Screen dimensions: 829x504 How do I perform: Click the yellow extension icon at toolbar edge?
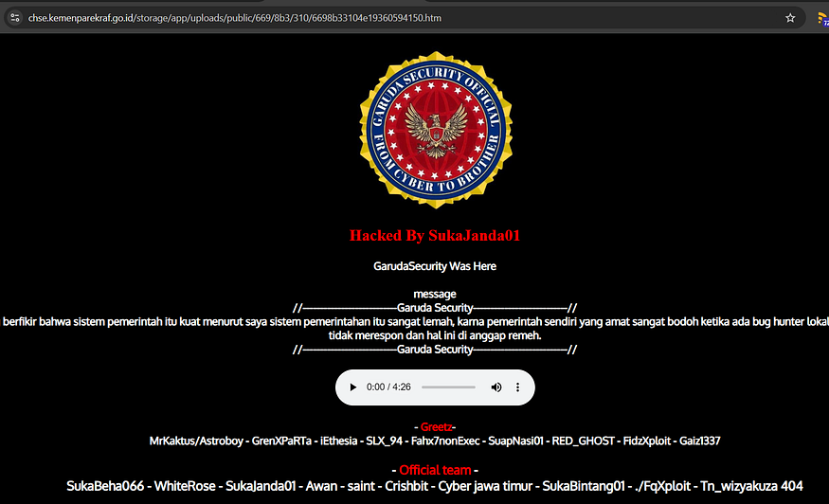(x=822, y=19)
